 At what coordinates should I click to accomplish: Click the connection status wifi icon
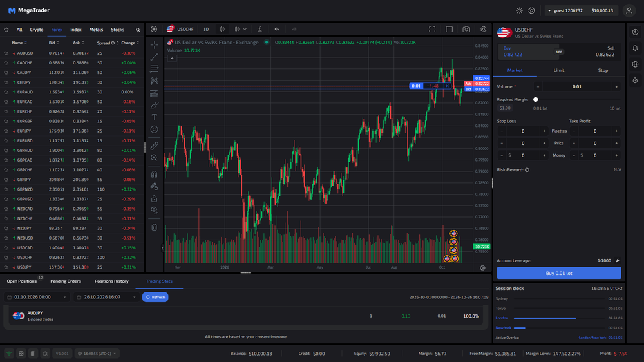(x=9, y=354)
